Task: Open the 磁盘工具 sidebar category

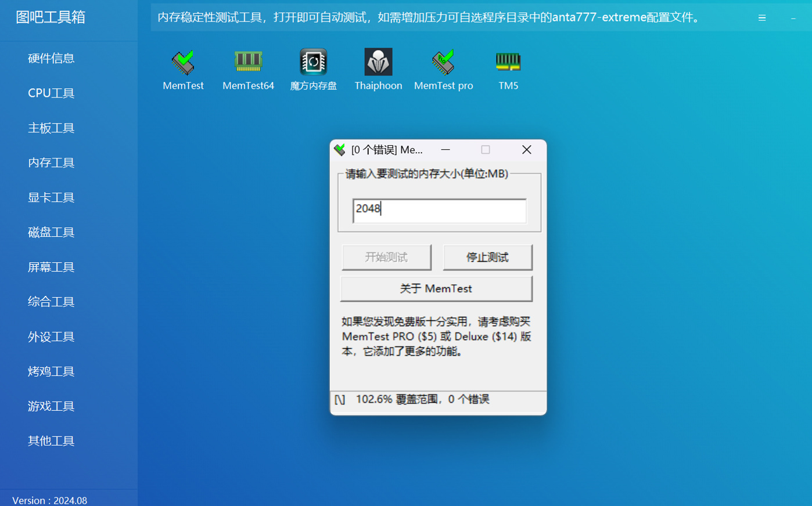Action: point(51,232)
